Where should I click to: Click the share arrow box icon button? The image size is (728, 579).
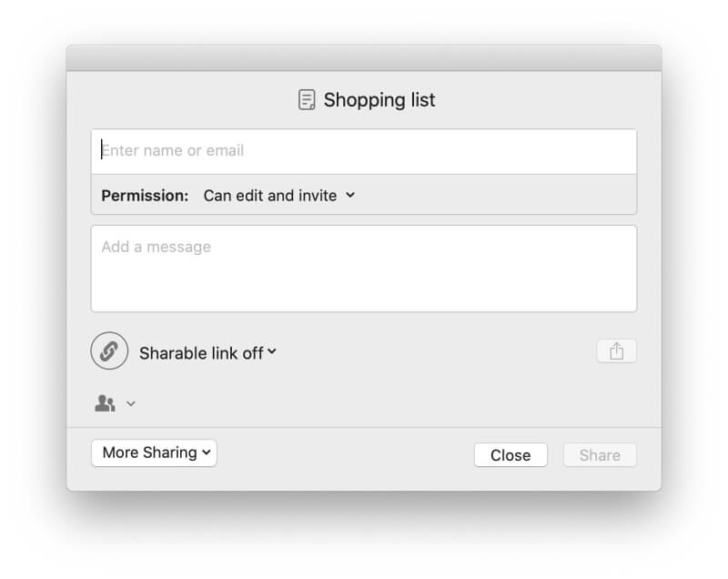tap(616, 351)
